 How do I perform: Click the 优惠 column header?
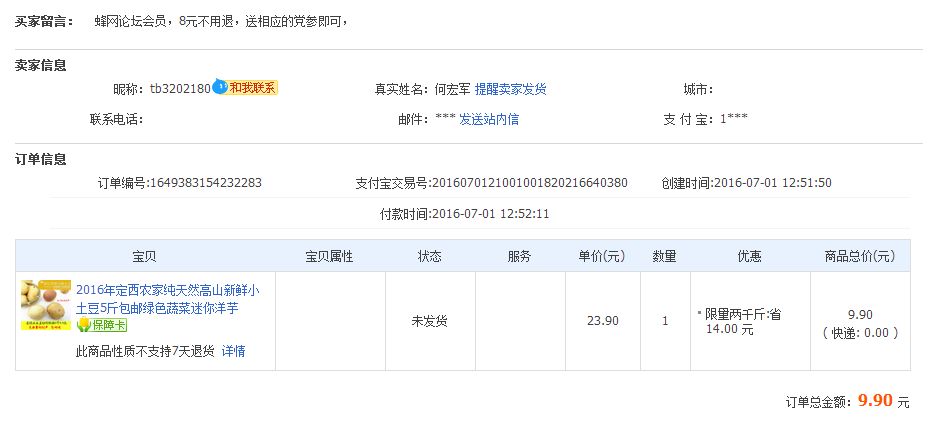[x=749, y=256]
